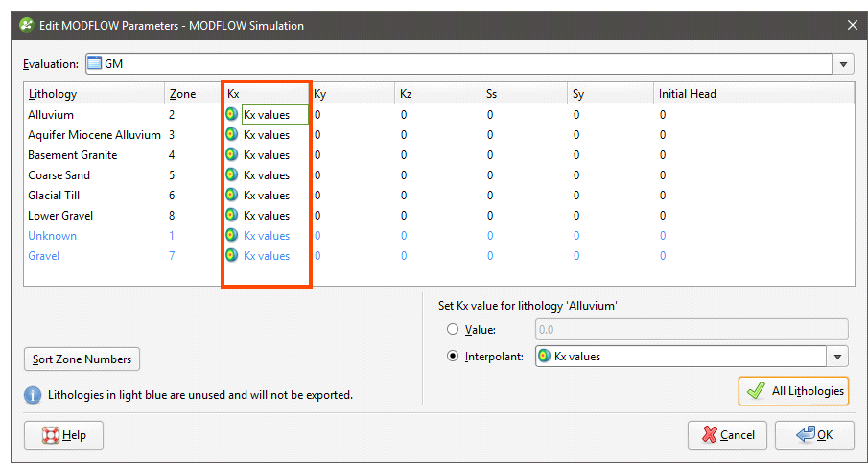
Task: Click the Ky cell for Alluvium
Action: pos(352,114)
